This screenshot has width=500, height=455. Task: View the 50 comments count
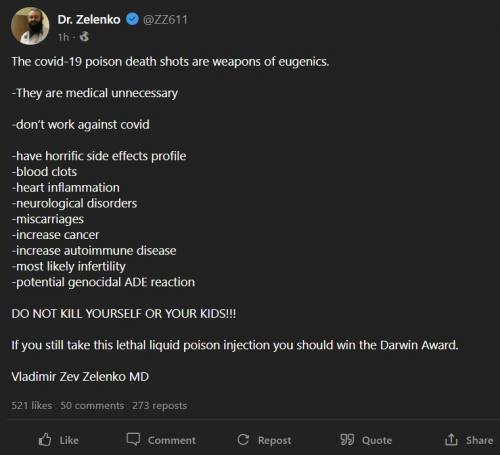pos(92,405)
